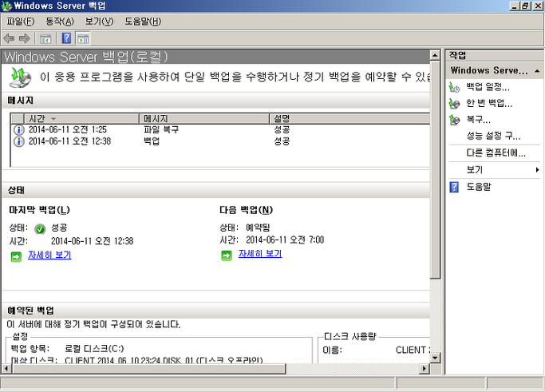Open the Help toolbar icon
Screen dimensions: 545x392
pos(66,38)
